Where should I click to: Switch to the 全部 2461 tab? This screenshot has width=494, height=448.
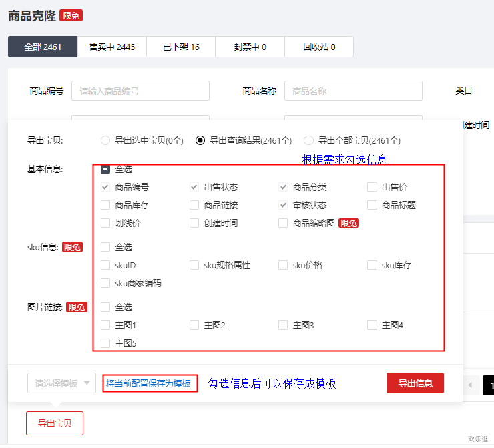click(43, 47)
